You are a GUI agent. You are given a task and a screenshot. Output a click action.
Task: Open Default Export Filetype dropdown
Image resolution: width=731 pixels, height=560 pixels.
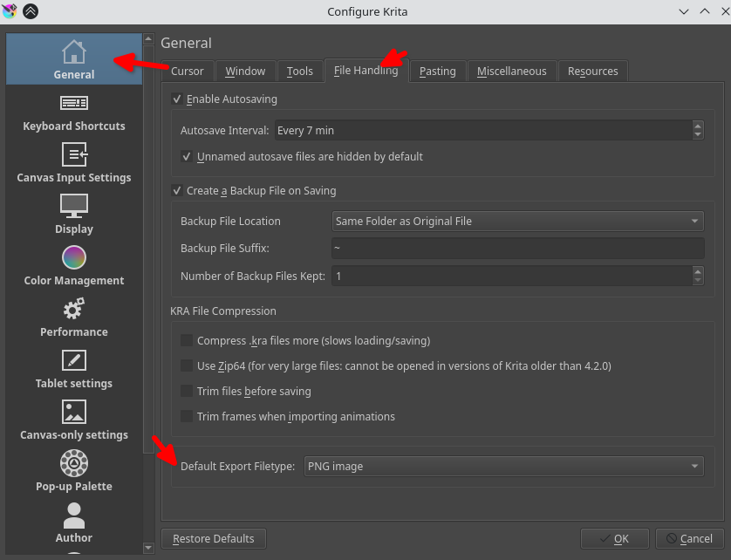point(503,467)
